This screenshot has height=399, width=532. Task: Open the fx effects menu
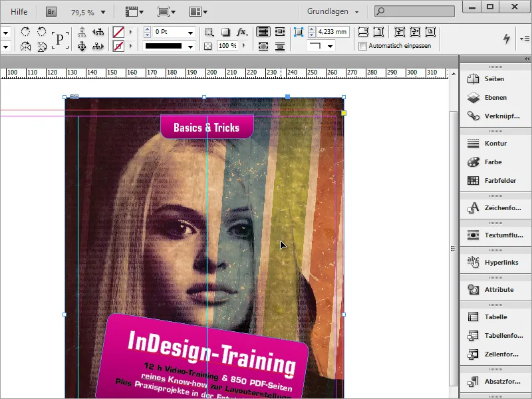[x=242, y=32]
